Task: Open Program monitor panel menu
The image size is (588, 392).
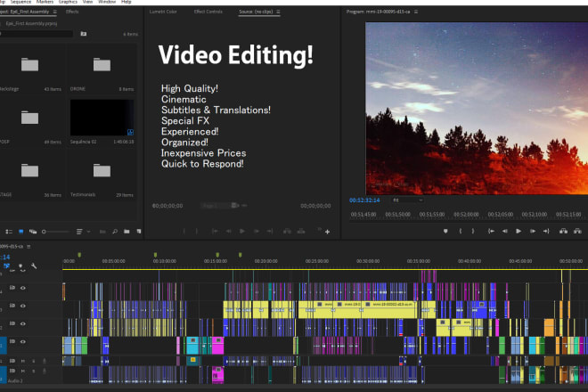Action: click(416, 12)
